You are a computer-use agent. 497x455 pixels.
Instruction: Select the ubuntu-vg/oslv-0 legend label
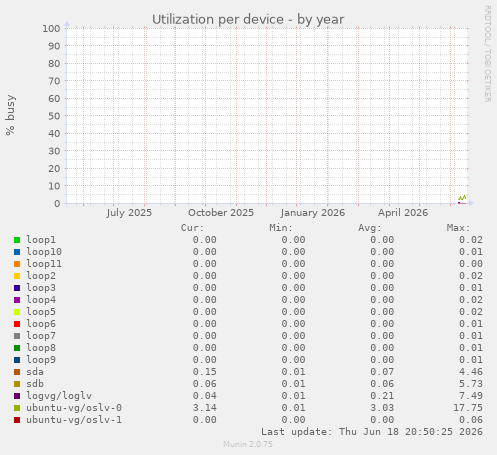(x=74, y=408)
